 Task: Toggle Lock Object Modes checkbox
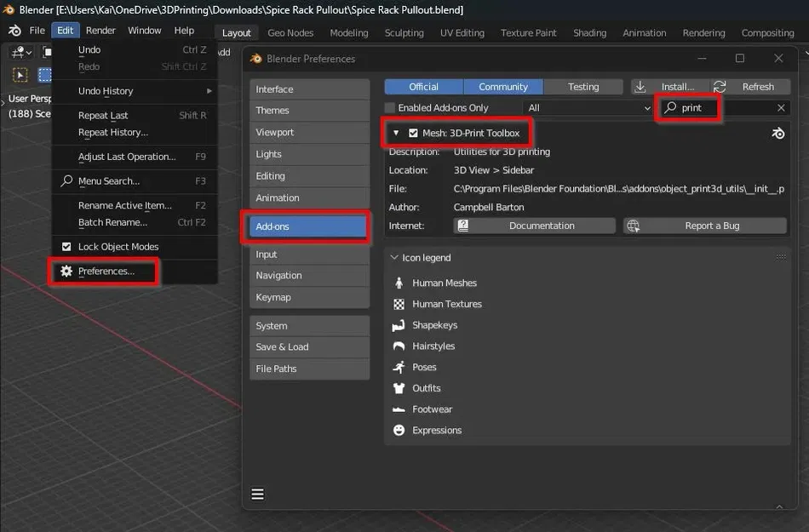tap(66, 247)
